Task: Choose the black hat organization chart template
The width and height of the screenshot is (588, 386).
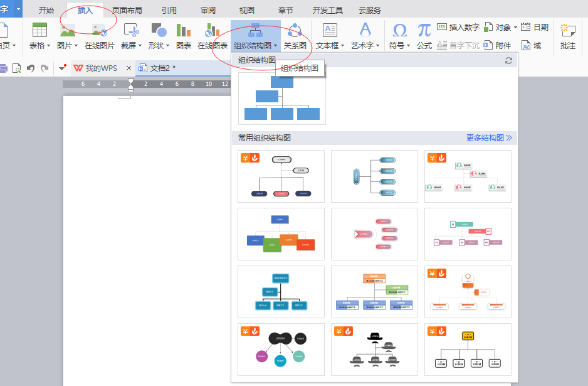Action: pos(374,348)
